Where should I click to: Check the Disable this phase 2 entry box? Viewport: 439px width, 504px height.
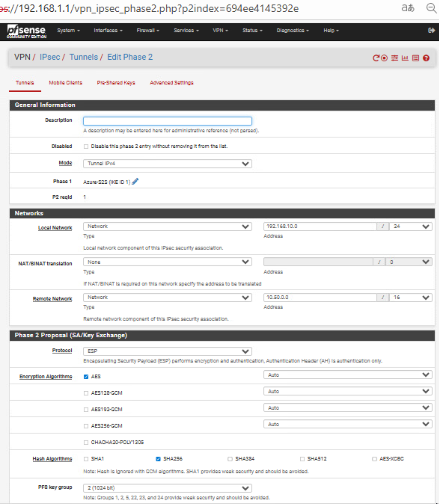(x=86, y=146)
